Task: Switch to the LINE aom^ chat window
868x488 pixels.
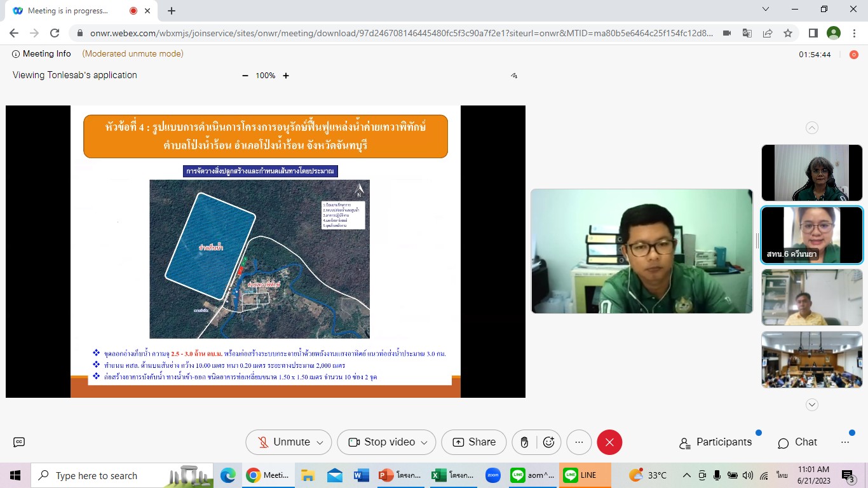Action: [x=532, y=475]
